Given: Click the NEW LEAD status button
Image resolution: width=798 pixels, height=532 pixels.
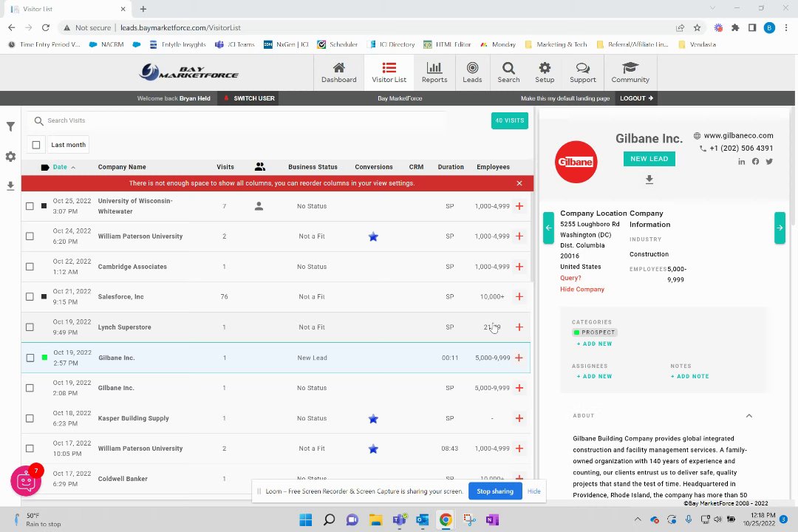Looking at the screenshot, I should pyautogui.click(x=649, y=159).
